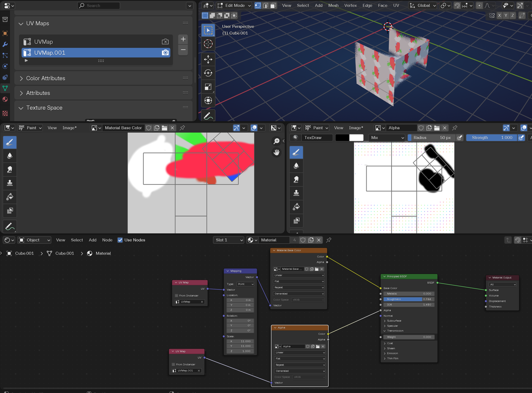Viewport: 532px width, 393px height.
Task: Select the Smear tool in the left paint toolbar
Action: click(x=9, y=169)
